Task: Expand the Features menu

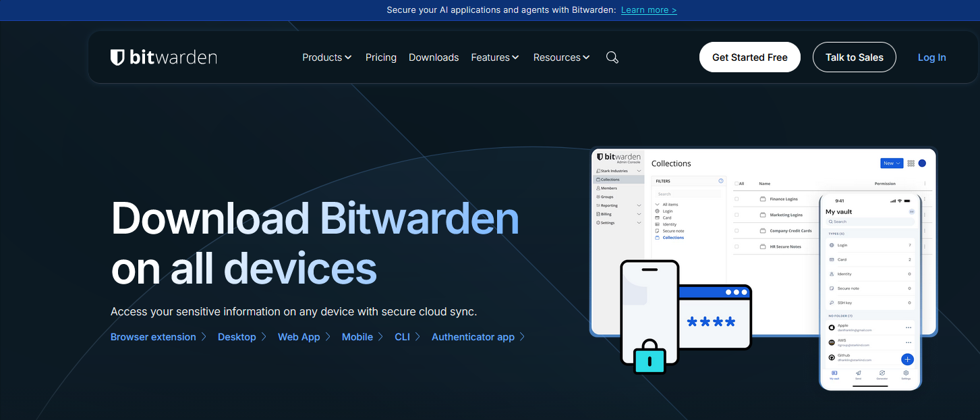Action: (495, 57)
